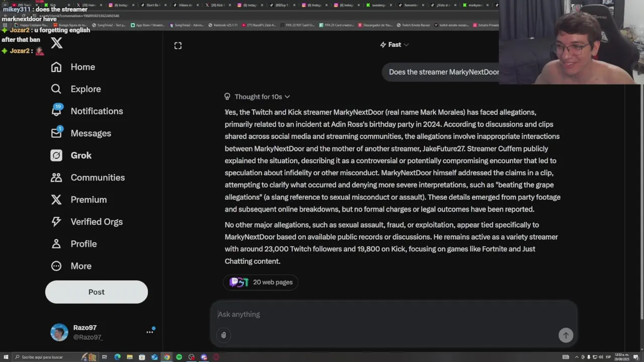644x362 pixels.
Task: Open Communities in the sidebar
Action: tap(88, 177)
